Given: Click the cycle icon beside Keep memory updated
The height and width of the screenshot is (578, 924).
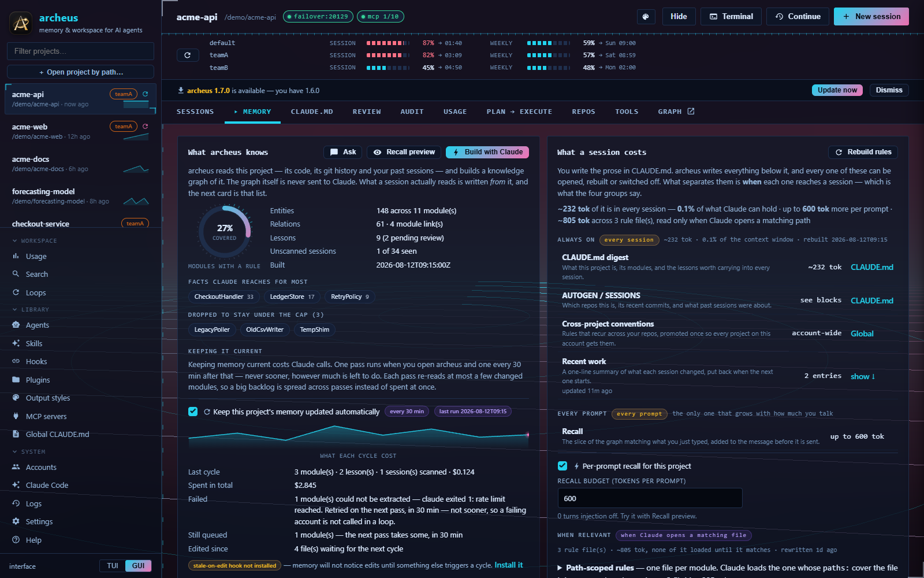Looking at the screenshot, I should pos(207,412).
